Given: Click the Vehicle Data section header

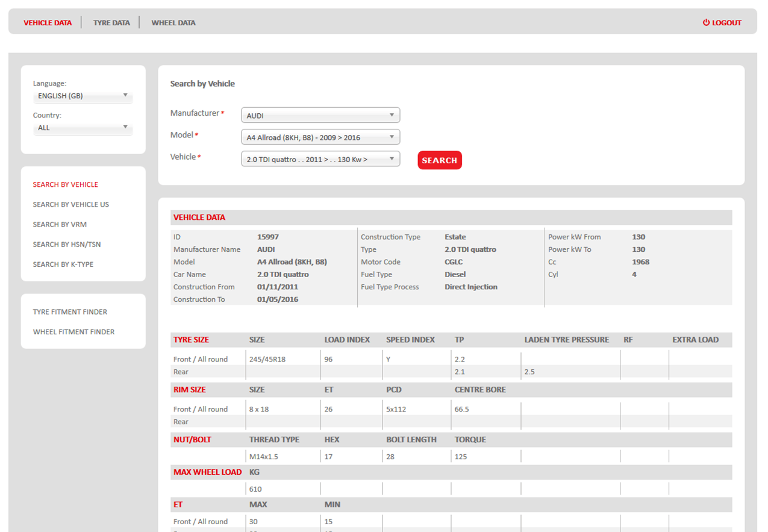Looking at the screenshot, I should click(x=199, y=217).
